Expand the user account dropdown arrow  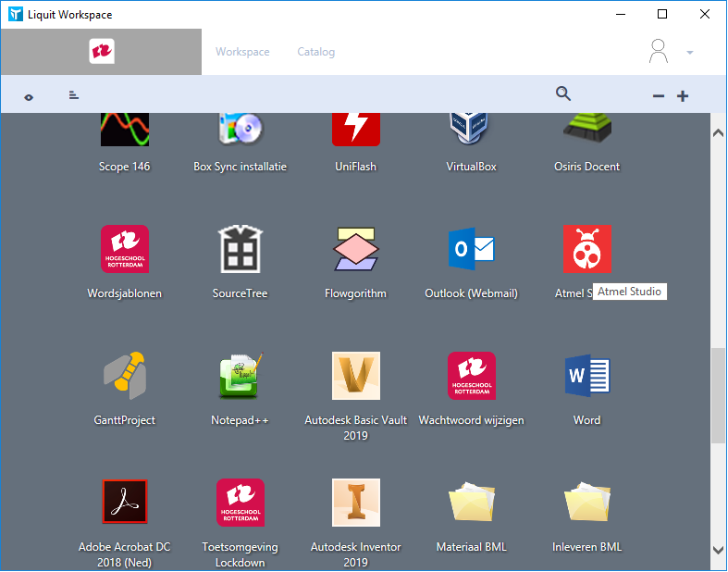(690, 53)
